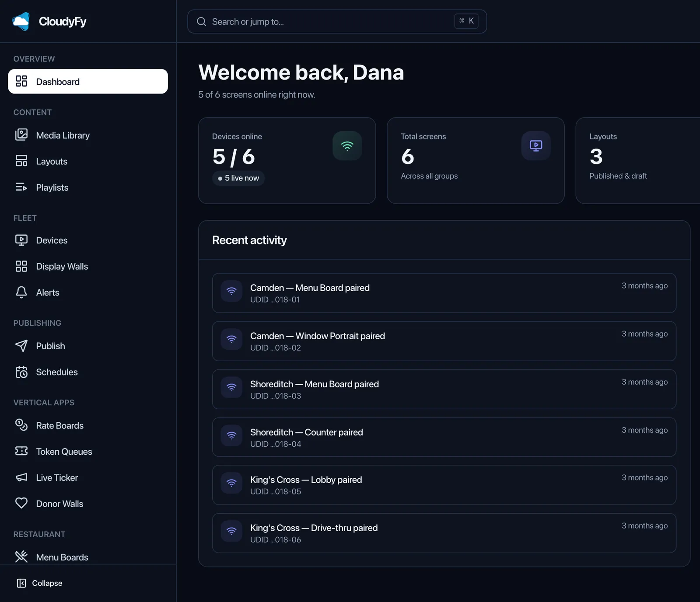700x602 pixels.
Task: Click the Recent activity heading
Action: coord(249,240)
